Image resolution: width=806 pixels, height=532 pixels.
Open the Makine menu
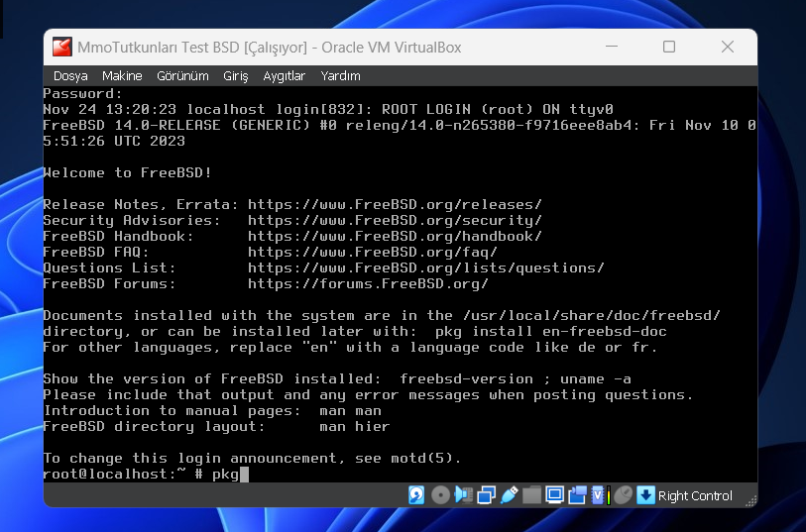(122, 76)
